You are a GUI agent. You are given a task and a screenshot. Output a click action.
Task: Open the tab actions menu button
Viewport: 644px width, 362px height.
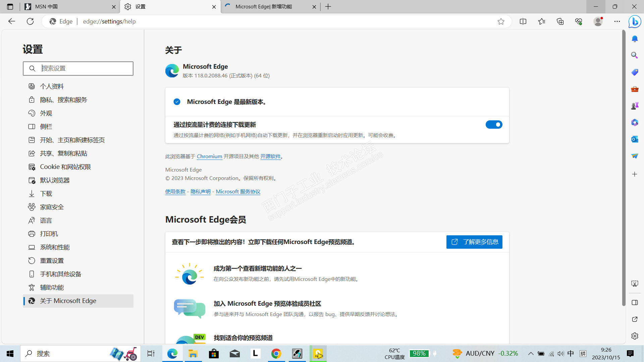tap(10, 7)
